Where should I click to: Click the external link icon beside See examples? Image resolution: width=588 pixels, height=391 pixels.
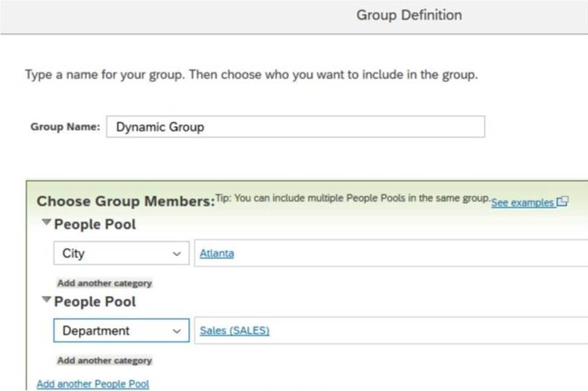[x=563, y=202]
